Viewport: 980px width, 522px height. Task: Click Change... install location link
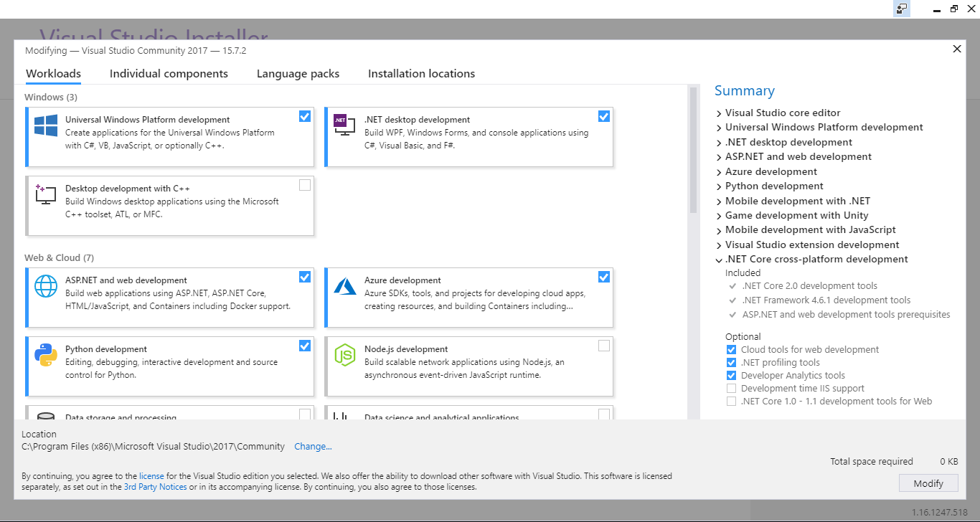313,447
